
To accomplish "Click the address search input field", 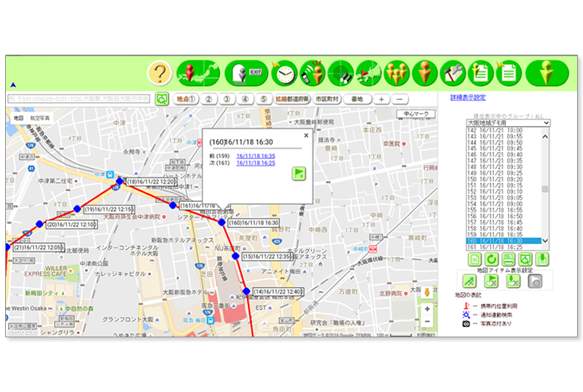I will [79, 99].
